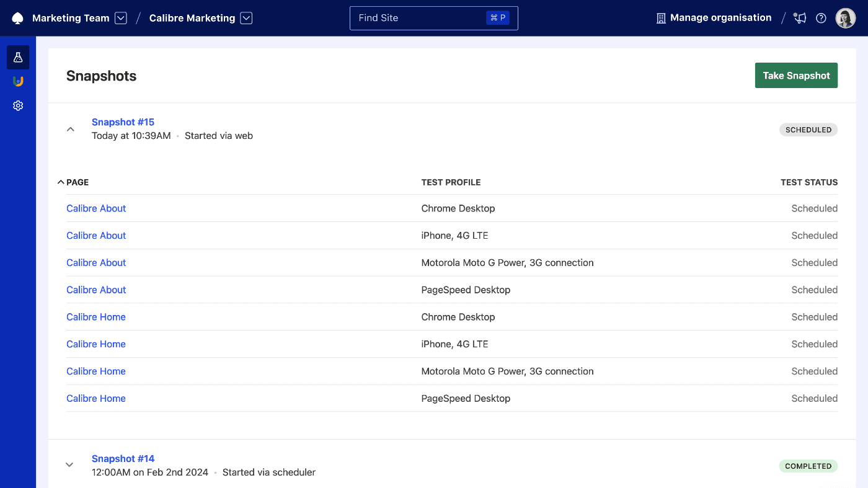The width and height of the screenshot is (868, 488).
Task: Open the Calibre Marketing site dropdown
Action: 246,18
